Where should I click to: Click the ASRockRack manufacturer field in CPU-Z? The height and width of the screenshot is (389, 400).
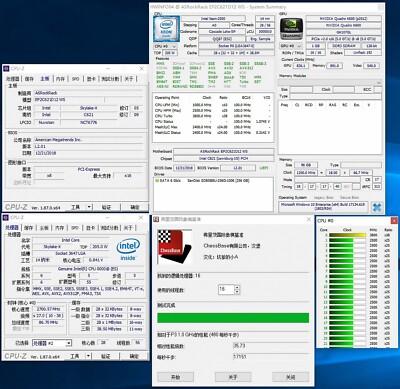[88, 93]
